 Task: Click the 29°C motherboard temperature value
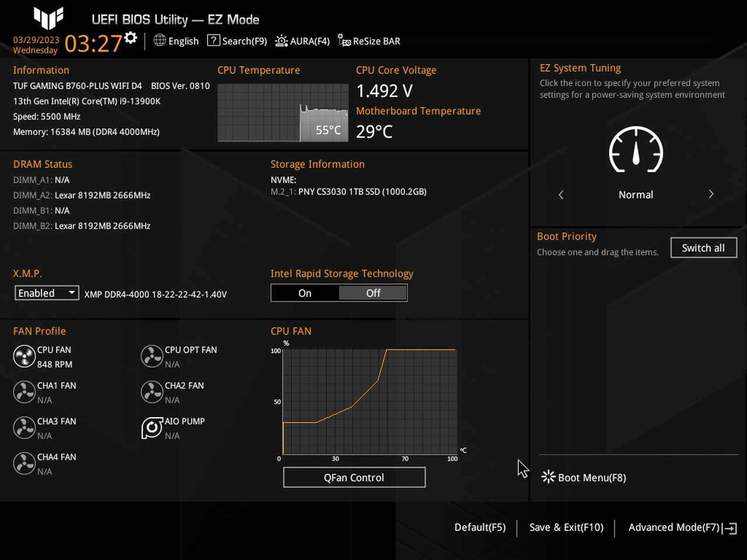pyautogui.click(x=374, y=131)
